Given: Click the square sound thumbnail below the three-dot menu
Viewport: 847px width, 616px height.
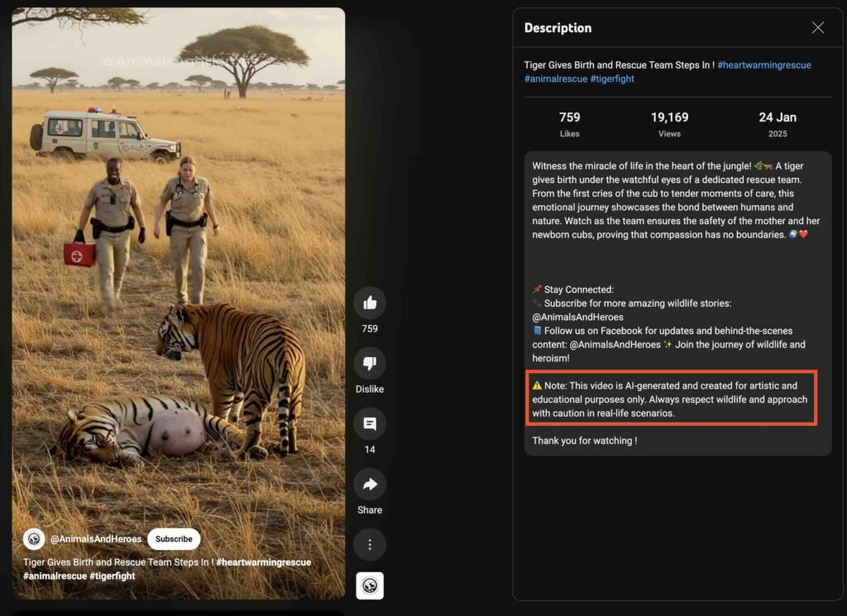Looking at the screenshot, I should (x=370, y=585).
